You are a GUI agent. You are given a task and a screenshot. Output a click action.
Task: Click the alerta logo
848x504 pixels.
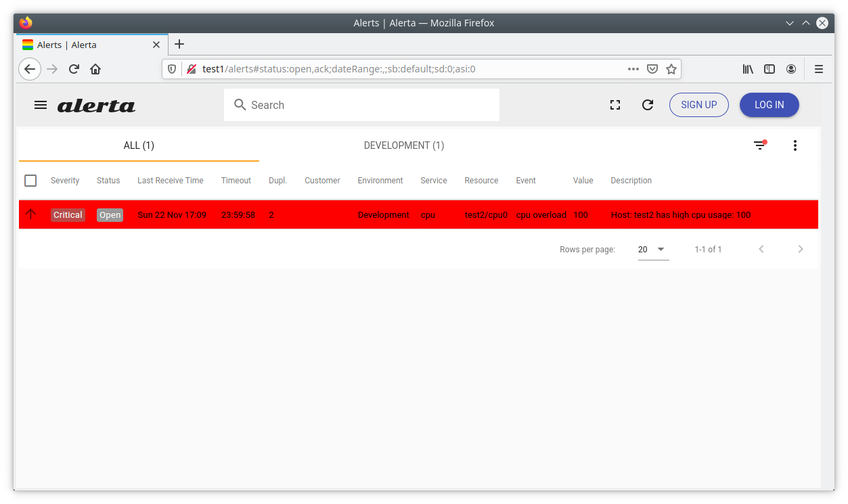(x=96, y=105)
